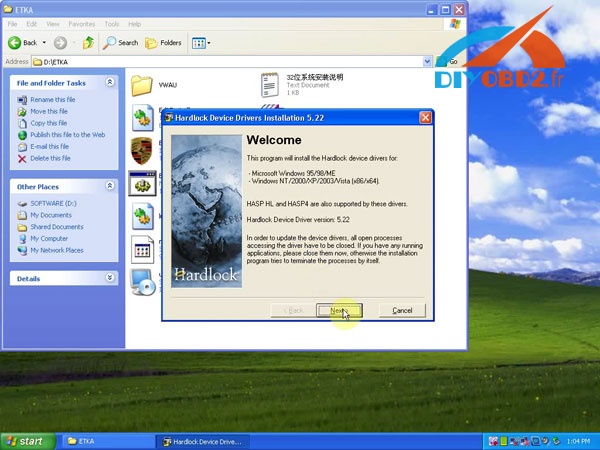The image size is (600, 450).
Task: Select the Porsche crest file icon
Action: tap(142, 151)
